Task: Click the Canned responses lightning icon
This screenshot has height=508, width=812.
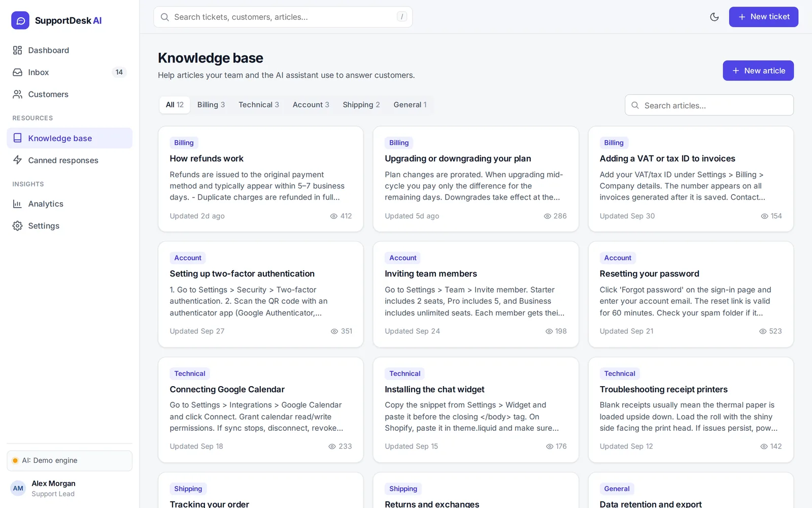Action: tap(17, 160)
